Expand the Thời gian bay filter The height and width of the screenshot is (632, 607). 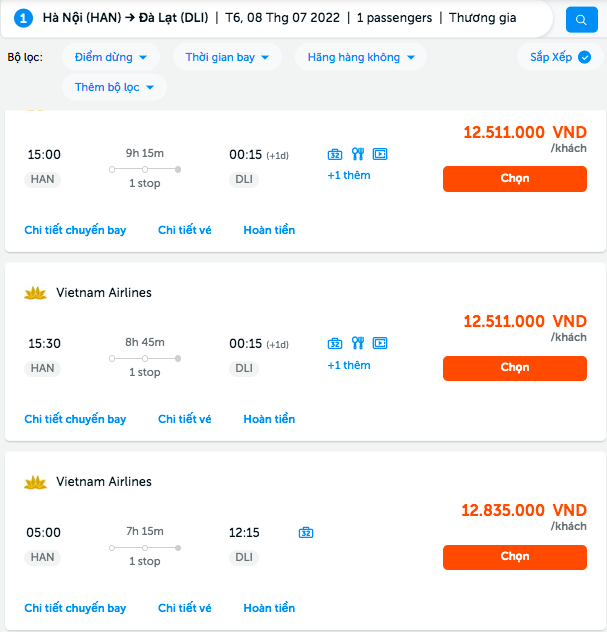click(227, 57)
